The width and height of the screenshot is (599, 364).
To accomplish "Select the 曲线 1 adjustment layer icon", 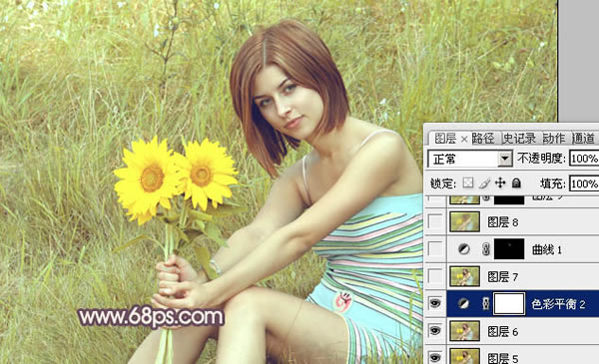I will [464, 249].
